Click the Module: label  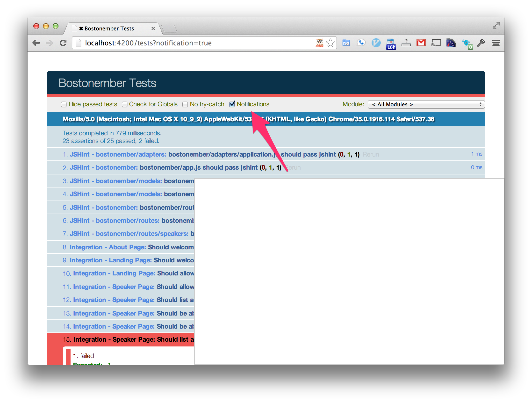[x=353, y=104]
